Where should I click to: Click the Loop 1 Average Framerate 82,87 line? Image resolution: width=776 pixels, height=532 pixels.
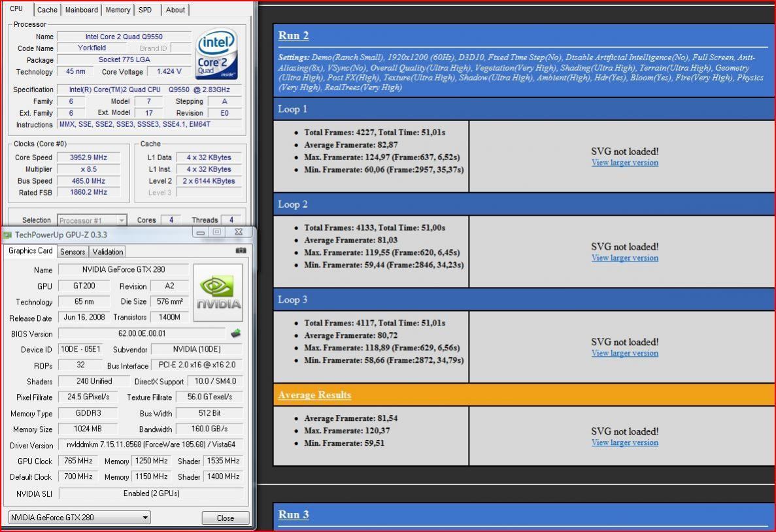coord(351,145)
